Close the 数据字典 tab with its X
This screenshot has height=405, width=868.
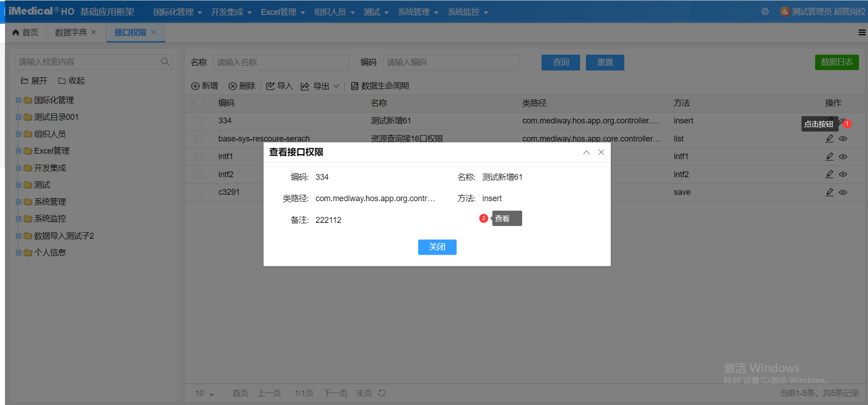pos(94,32)
